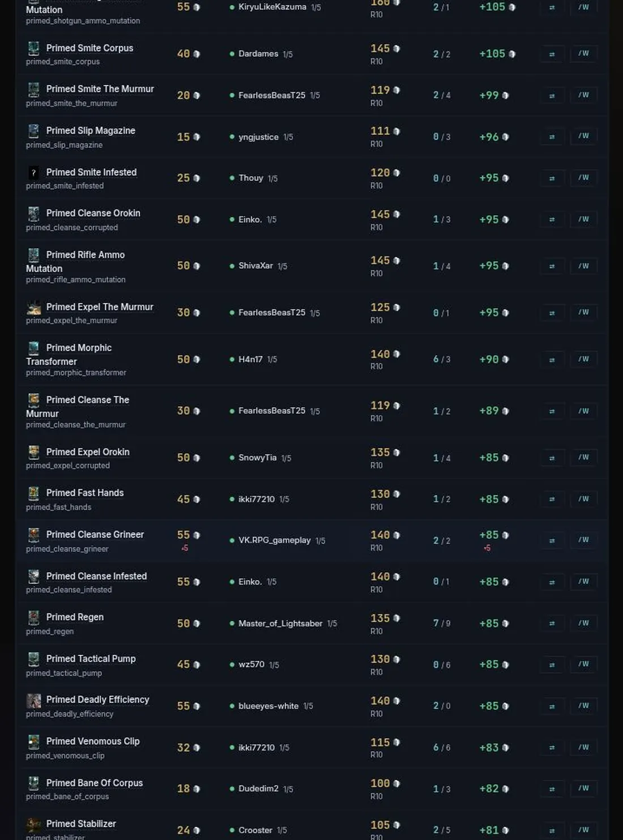
Task: Open seller profile Master_of_Lightsaber
Action: click(280, 623)
